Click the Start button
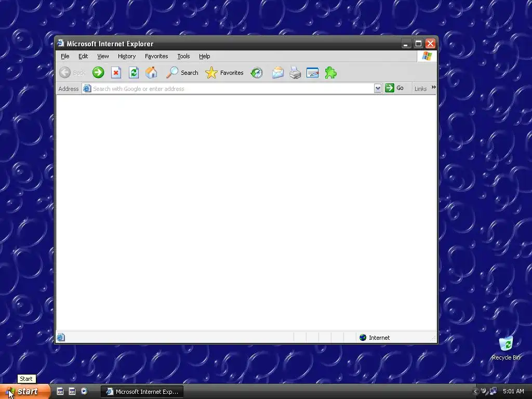The width and height of the screenshot is (532, 399). 24,392
